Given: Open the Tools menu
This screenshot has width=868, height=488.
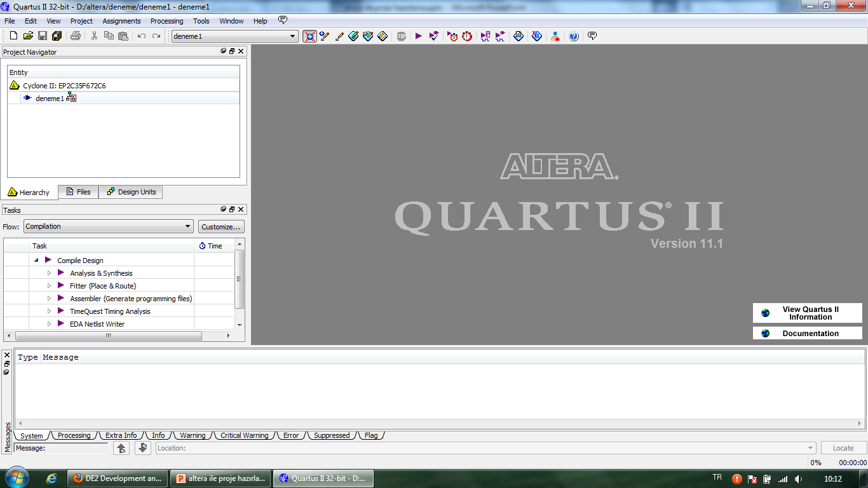Looking at the screenshot, I should [x=201, y=21].
